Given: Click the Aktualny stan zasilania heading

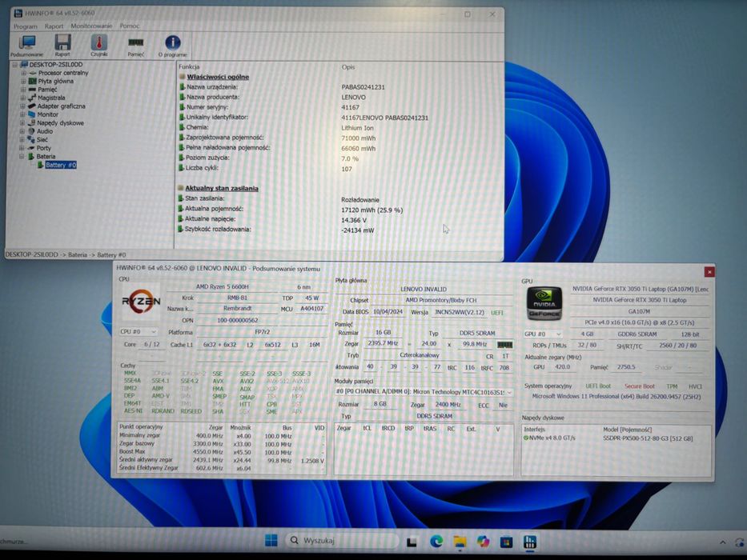Looking at the screenshot, I should (x=222, y=188).
